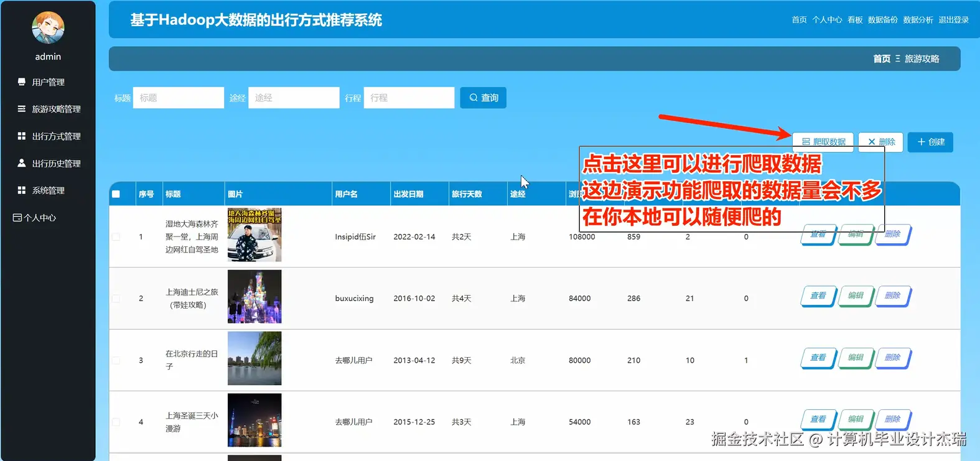Click 退出登录 to log out

point(954,20)
